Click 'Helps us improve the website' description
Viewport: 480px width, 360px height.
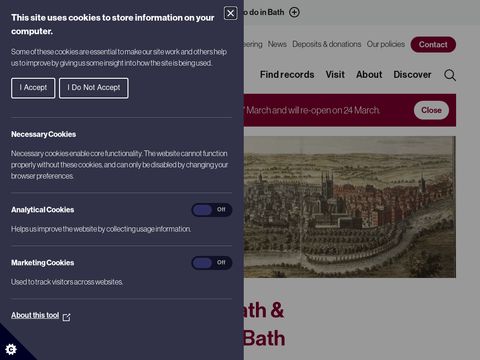pos(101,229)
